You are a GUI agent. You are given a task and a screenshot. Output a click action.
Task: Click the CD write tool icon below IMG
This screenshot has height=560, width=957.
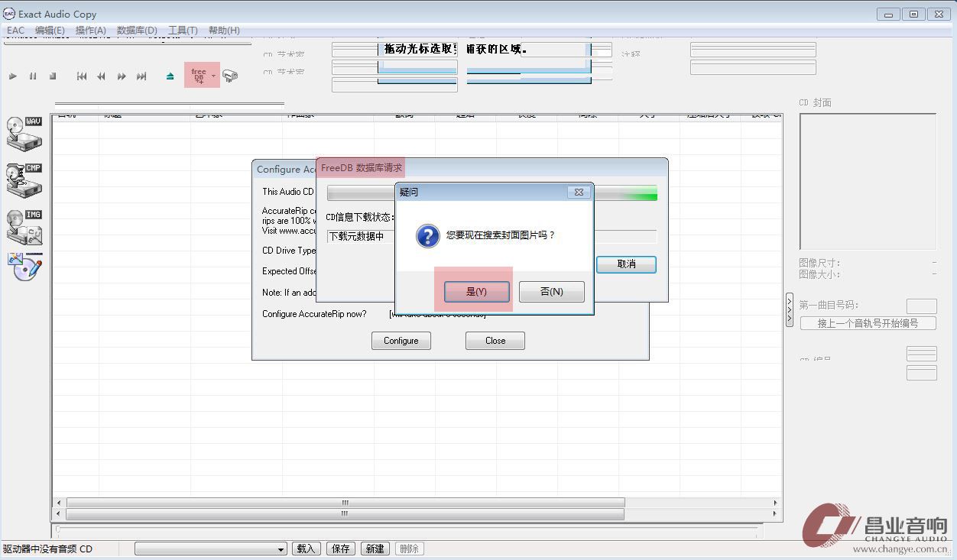tap(24, 267)
